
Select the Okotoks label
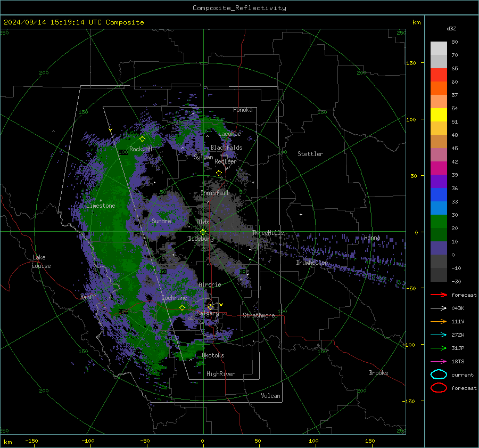pyautogui.click(x=213, y=355)
